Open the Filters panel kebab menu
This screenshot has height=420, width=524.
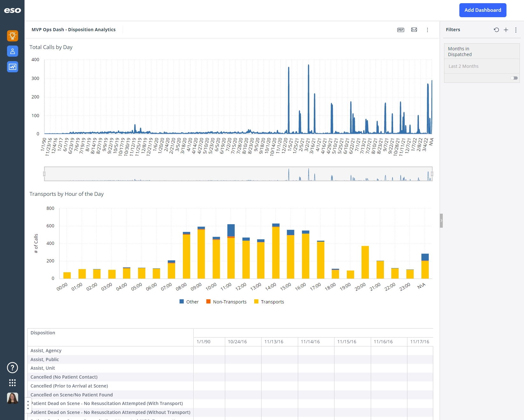pyautogui.click(x=516, y=30)
